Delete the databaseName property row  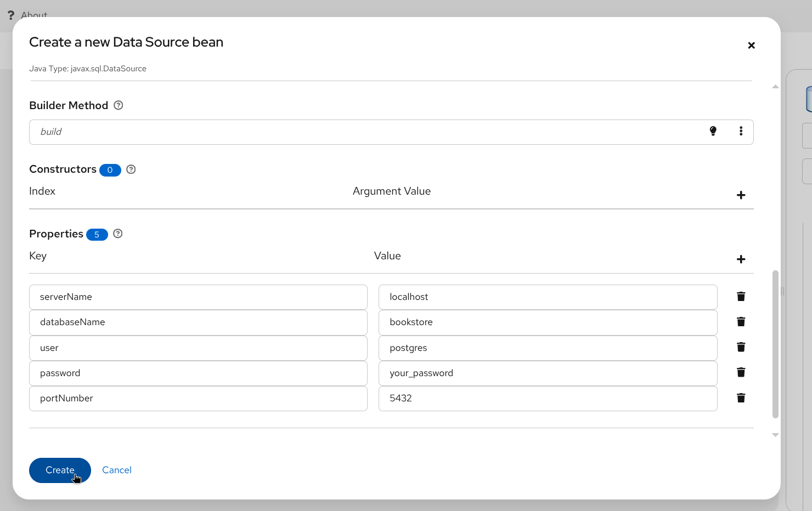[x=741, y=321]
